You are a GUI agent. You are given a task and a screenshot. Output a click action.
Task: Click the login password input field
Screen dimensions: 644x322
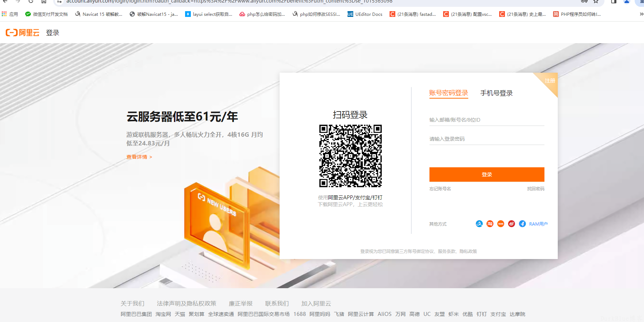pos(487,139)
